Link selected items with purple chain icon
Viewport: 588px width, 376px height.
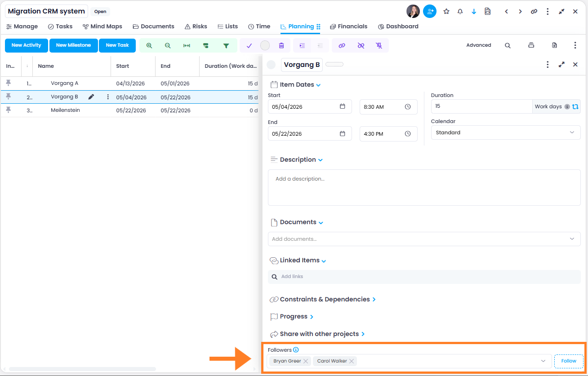coord(342,45)
